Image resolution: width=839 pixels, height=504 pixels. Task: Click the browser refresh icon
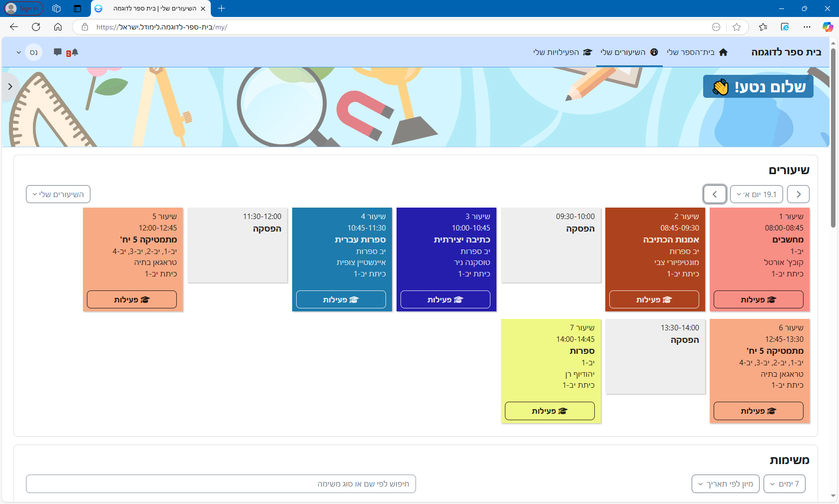click(x=35, y=27)
